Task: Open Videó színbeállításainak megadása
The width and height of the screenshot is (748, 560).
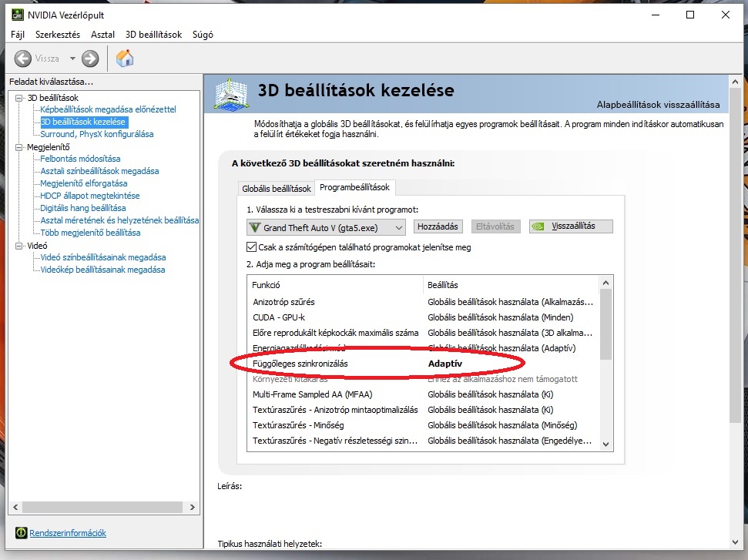Action: click(103, 257)
